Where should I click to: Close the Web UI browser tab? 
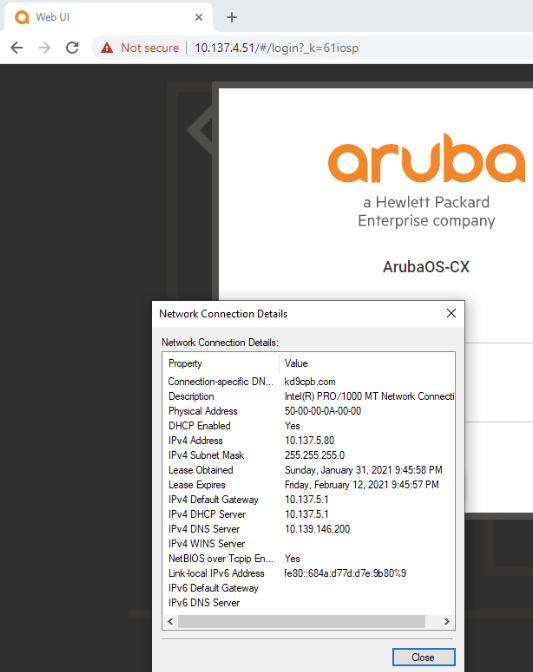tap(198, 17)
